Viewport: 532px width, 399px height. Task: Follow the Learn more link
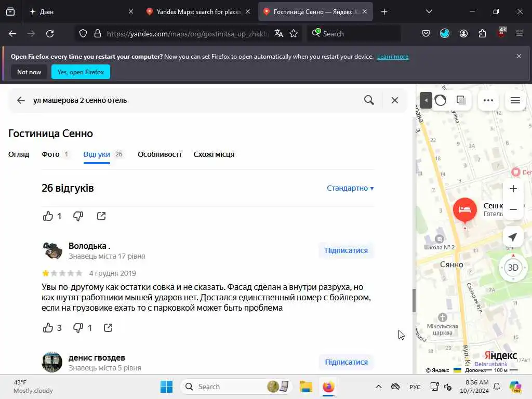[x=393, y=57]
